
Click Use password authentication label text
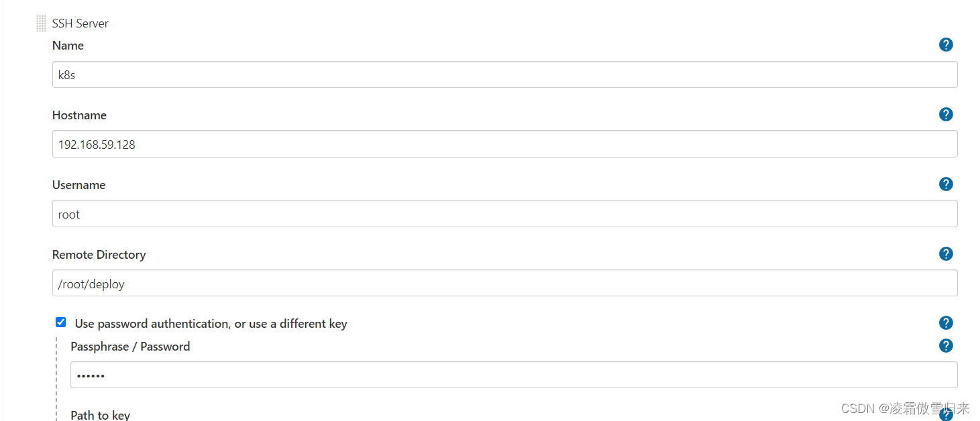(x=211, y=324)
